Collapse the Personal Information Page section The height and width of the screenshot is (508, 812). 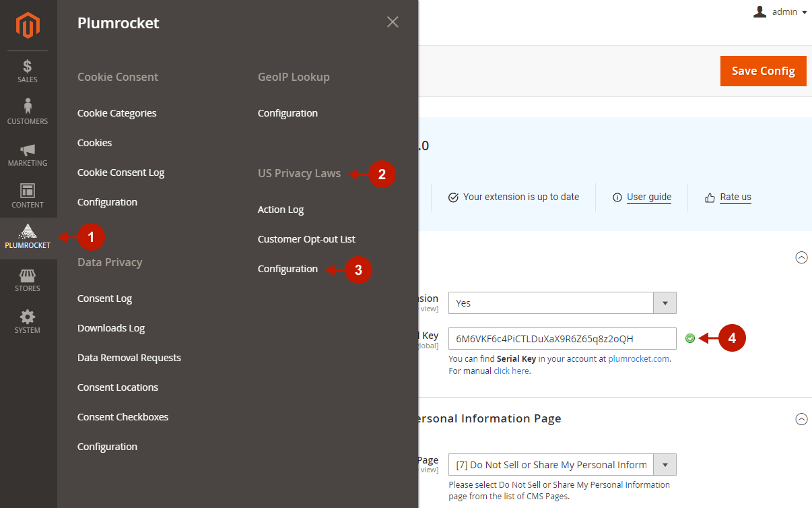coord(801,419)
